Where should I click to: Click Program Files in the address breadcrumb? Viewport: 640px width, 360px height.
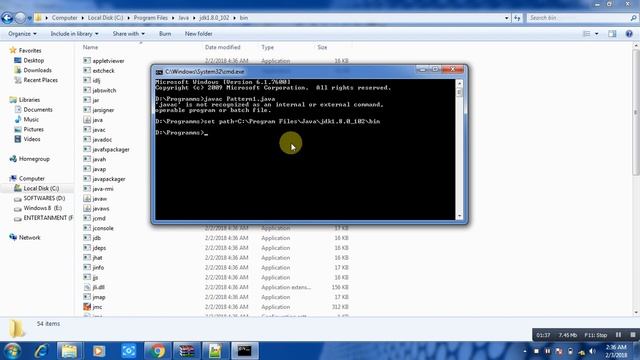151,18
